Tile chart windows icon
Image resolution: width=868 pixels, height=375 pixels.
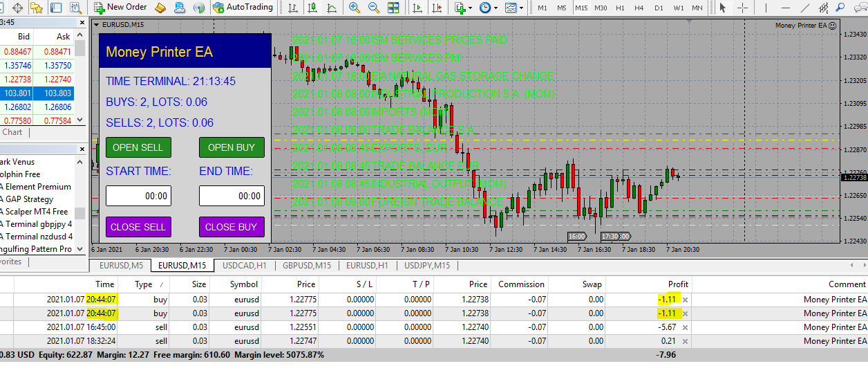[x=394, y=8]
